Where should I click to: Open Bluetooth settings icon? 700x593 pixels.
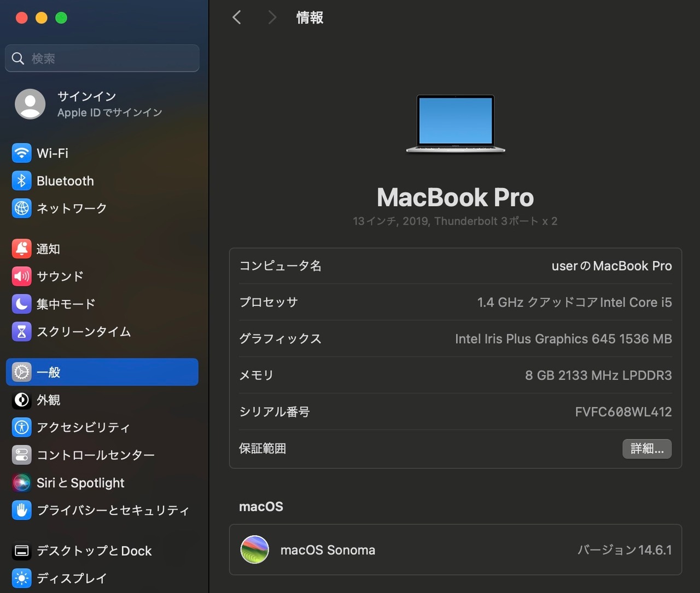pos(22,181)
